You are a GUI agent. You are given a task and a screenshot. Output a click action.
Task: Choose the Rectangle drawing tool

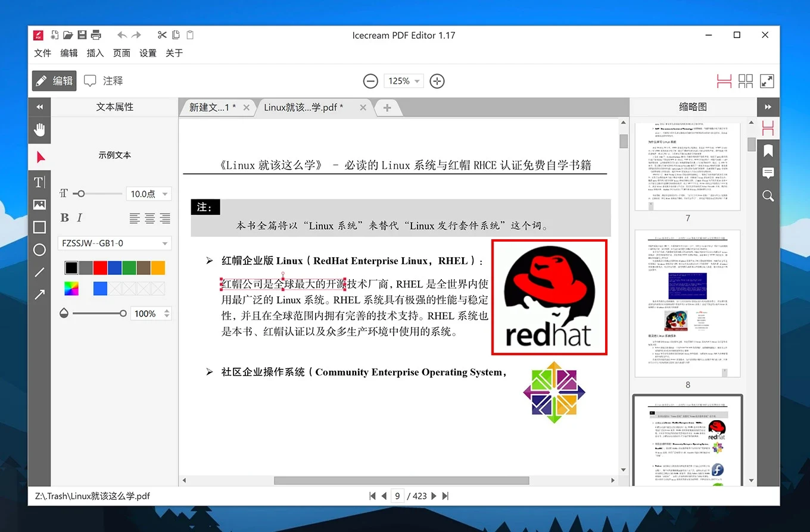[x=39, y=227]
